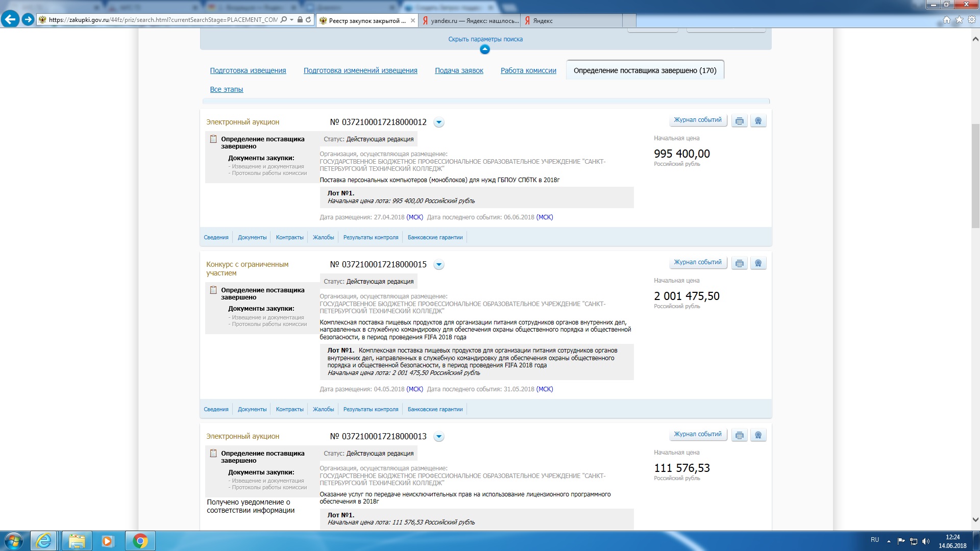Click scrollbar down arrow

(975, 520)
